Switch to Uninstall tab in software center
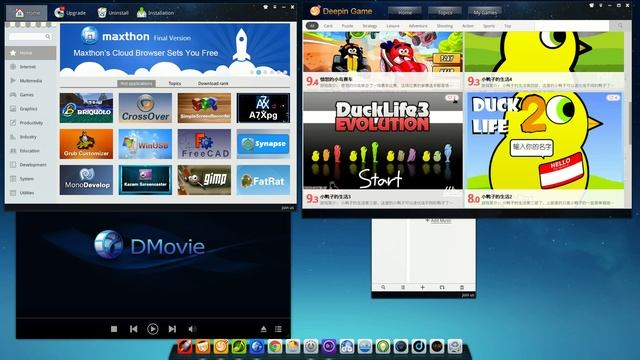 (x=113, y=13)
